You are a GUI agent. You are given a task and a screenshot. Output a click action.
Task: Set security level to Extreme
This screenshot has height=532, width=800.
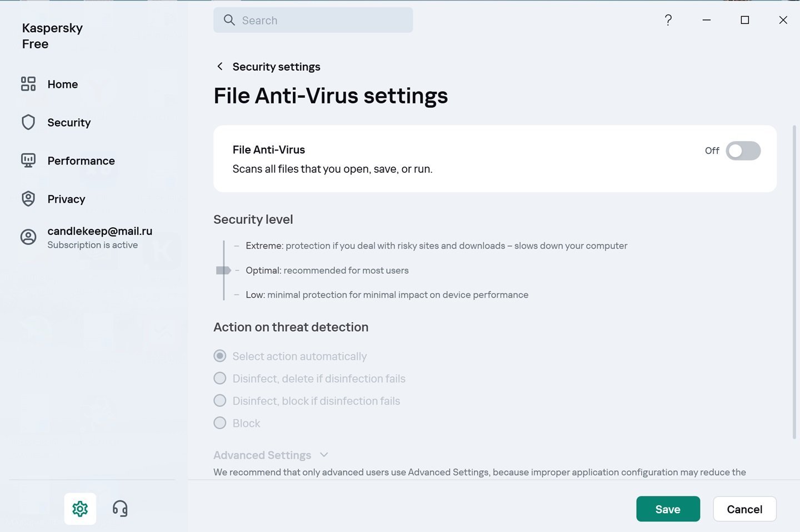coord(436,245)
